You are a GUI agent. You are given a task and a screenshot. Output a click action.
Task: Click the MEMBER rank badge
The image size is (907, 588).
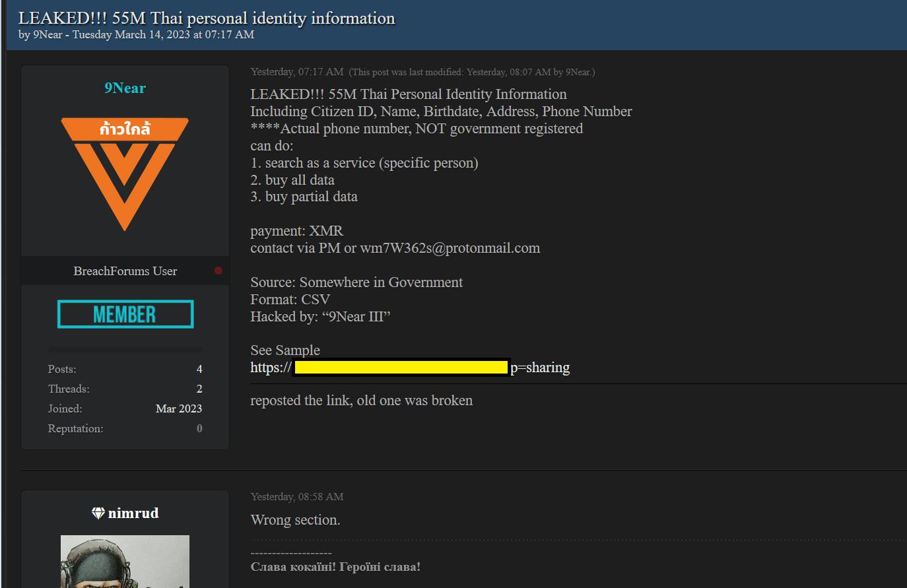coord(125,314)
